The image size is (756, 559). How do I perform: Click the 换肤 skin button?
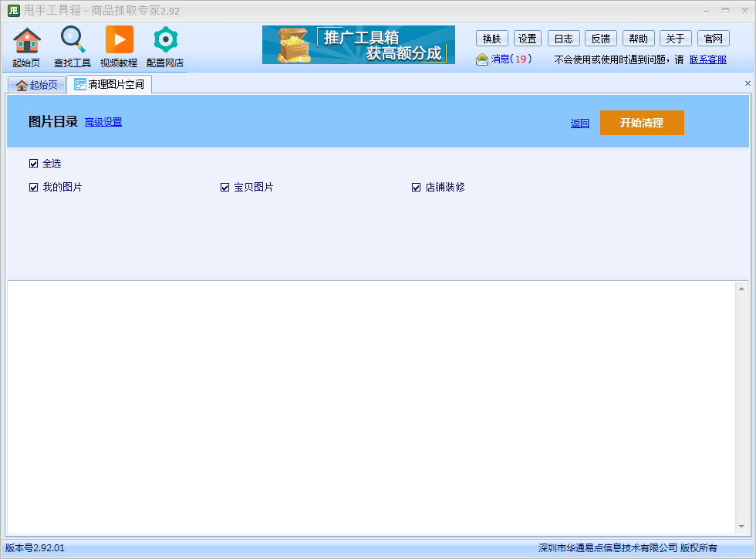[x=492, y=39]
